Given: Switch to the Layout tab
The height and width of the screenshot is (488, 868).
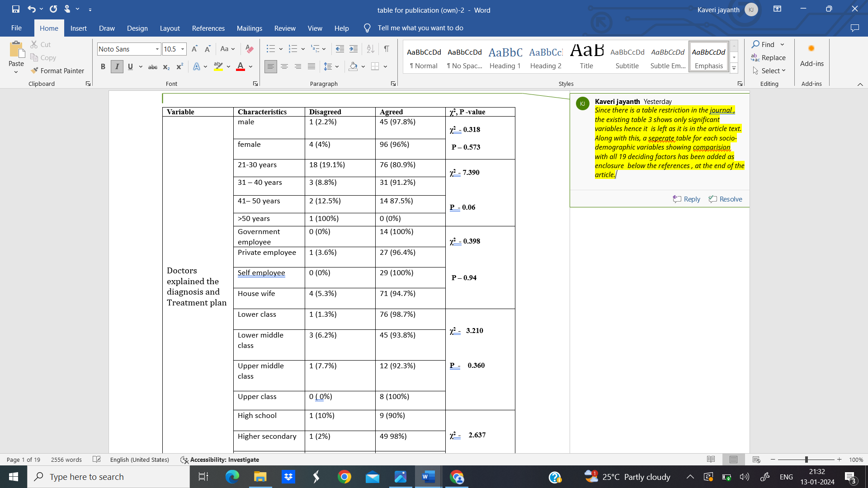Looking at the screenshot, I should tap(170, 28).
